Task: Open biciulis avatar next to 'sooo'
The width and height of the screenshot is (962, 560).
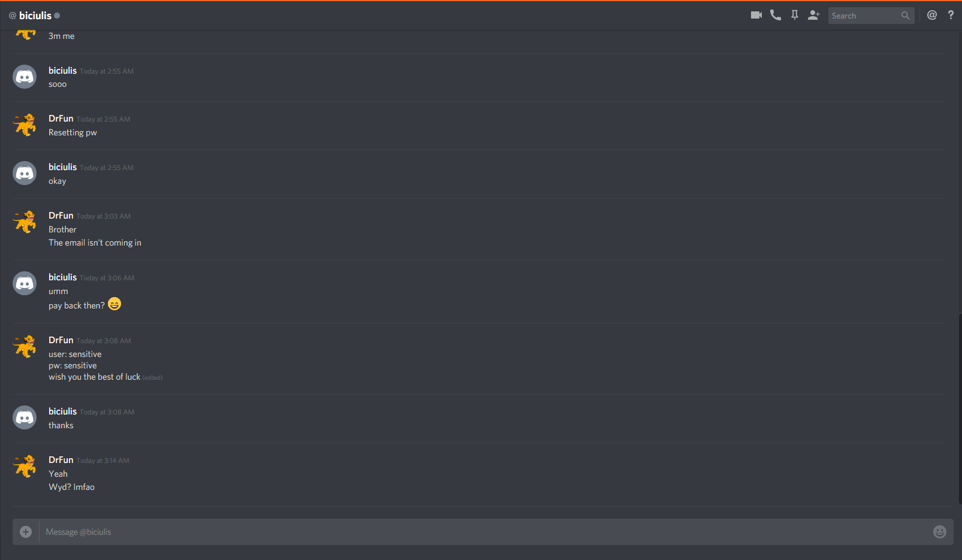Action: click(x=25, y=77)
